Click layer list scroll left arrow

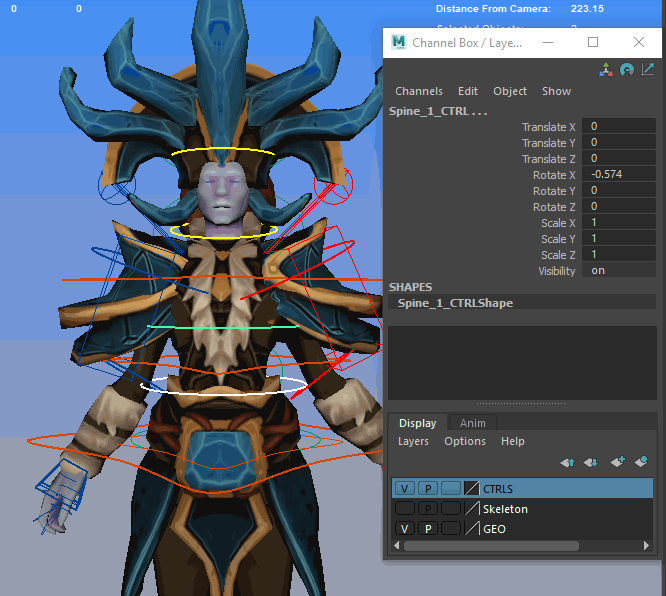click(396, 545)
